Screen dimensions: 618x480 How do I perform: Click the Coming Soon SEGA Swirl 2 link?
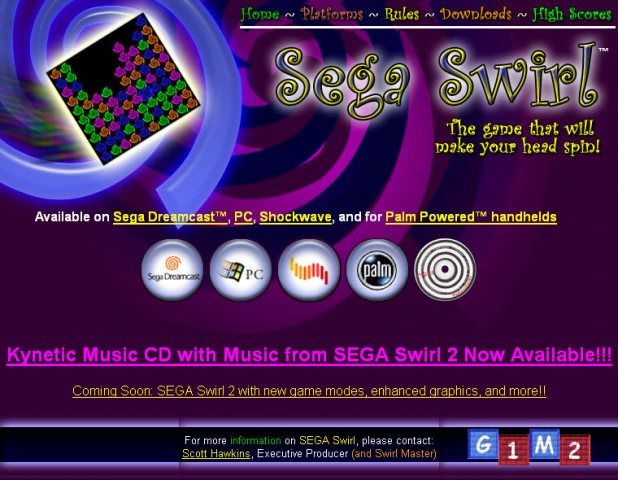[x=309, y=391]
